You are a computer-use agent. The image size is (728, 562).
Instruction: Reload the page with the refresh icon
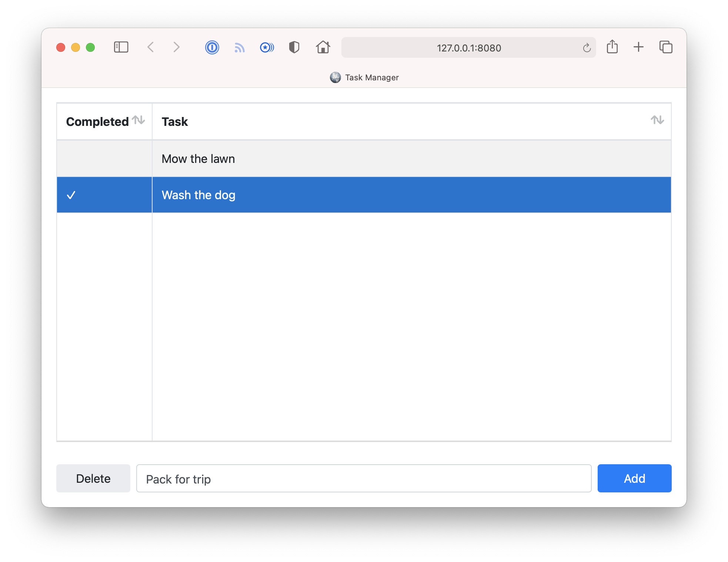point(587,48)
